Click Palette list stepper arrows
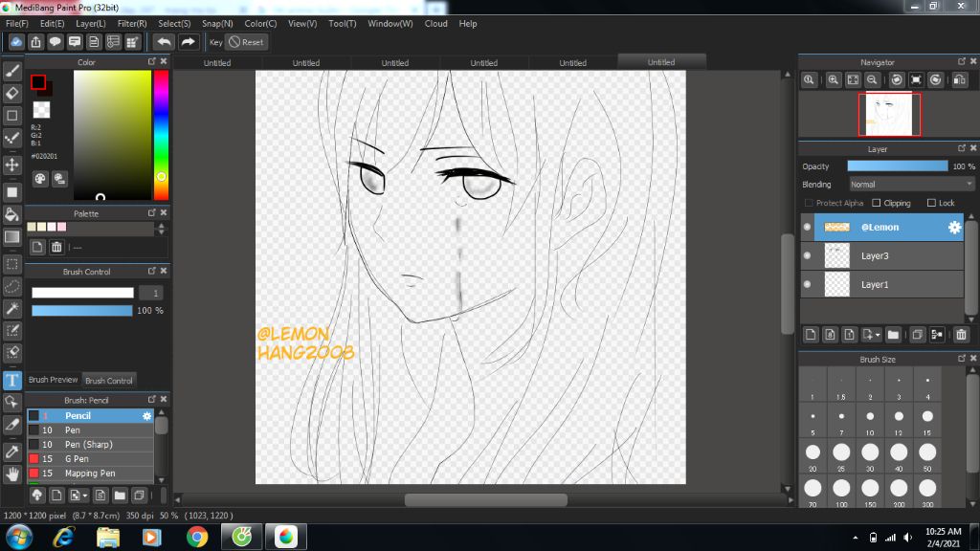This screenshot has width=980, height=551. pyautogui.click(x=161, y=229)
